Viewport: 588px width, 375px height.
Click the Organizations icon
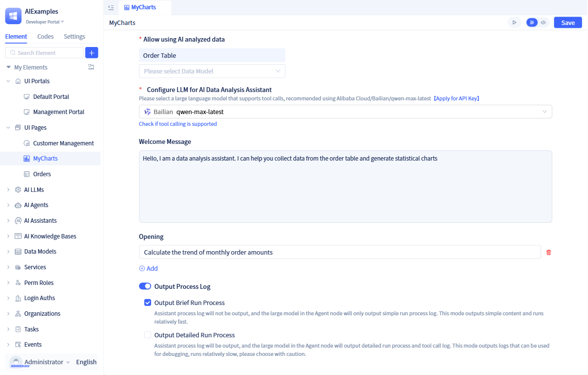(18, 314)
